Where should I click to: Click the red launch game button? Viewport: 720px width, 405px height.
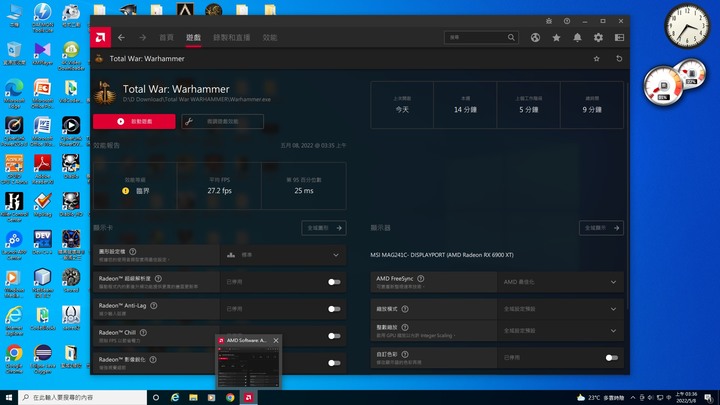134,122
